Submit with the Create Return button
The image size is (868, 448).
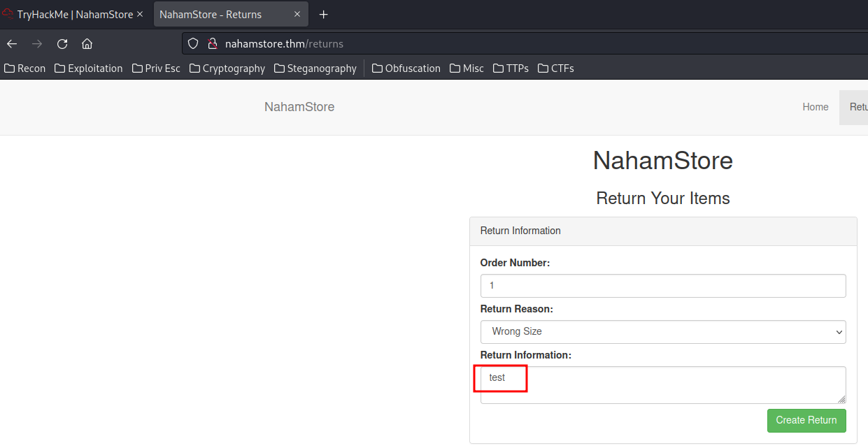(x=806, y=421)
